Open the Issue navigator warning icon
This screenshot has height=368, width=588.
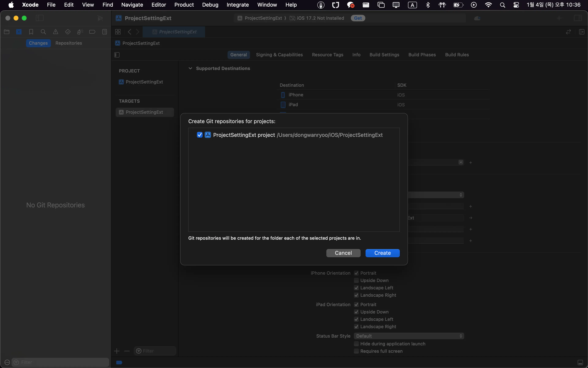[x=56, y=32]
